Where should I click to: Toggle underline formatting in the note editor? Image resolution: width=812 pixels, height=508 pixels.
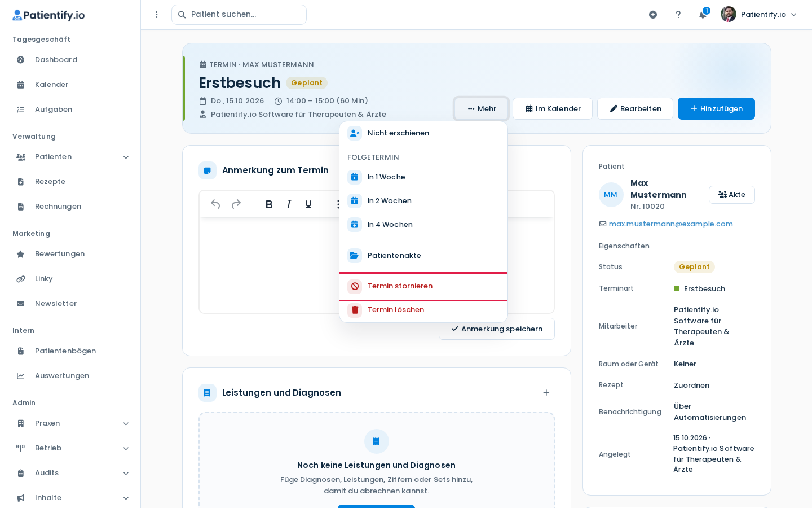(x=308, y=204)
